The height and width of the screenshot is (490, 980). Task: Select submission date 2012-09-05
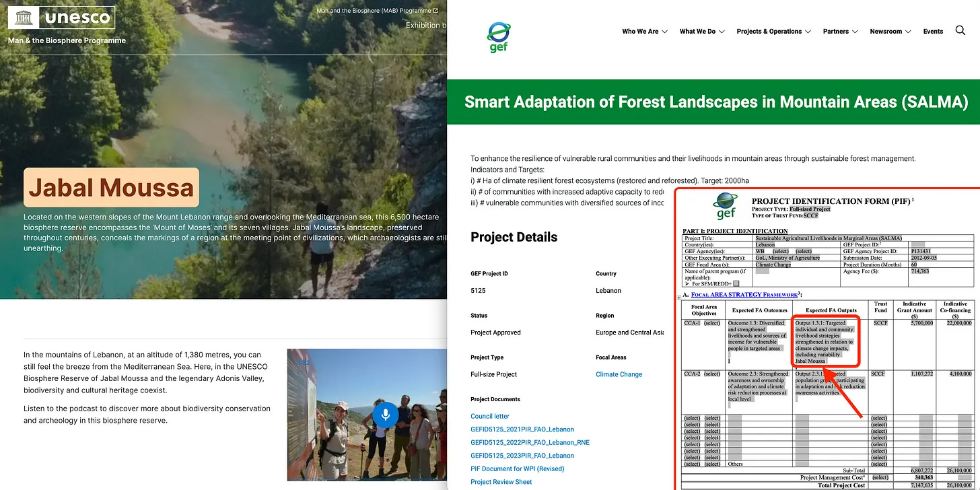[925, 258]
